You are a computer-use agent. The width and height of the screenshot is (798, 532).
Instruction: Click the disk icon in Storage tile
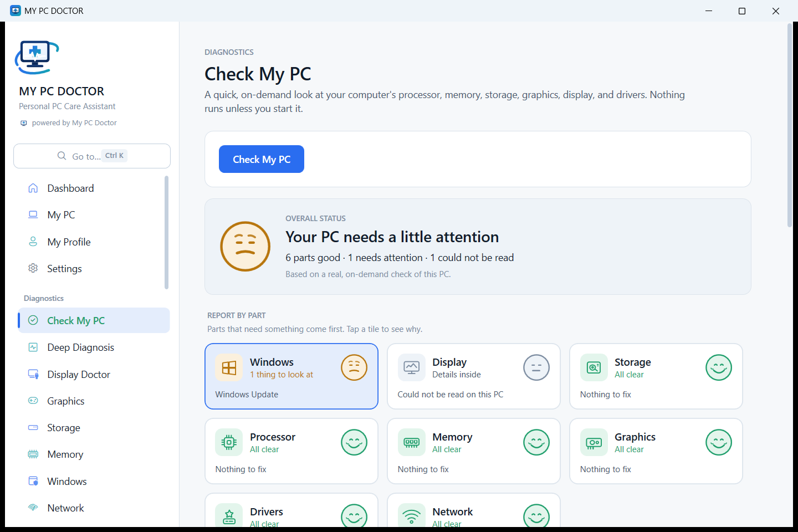(x=594, y=367)
